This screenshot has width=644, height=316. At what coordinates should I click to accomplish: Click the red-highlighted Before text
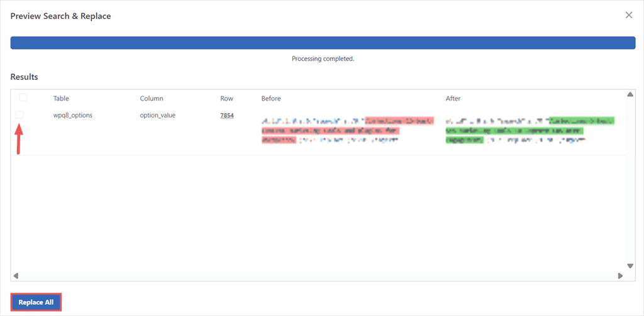(347, 130)
